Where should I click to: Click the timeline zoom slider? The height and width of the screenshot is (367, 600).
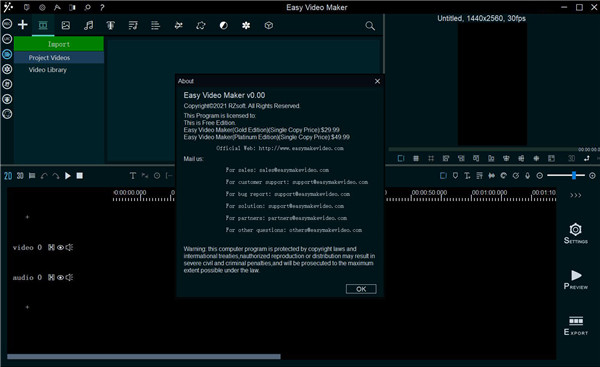[x=566, y=176]
